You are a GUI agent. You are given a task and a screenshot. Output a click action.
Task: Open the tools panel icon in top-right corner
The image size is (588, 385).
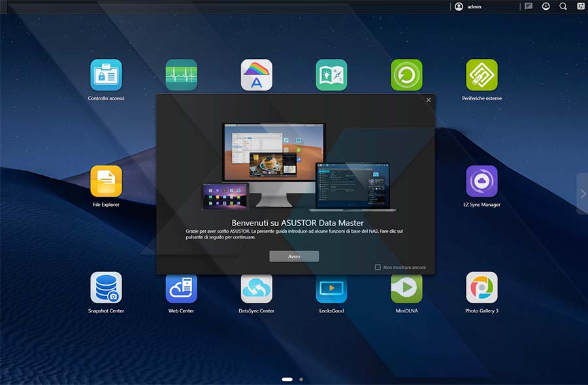581,7
